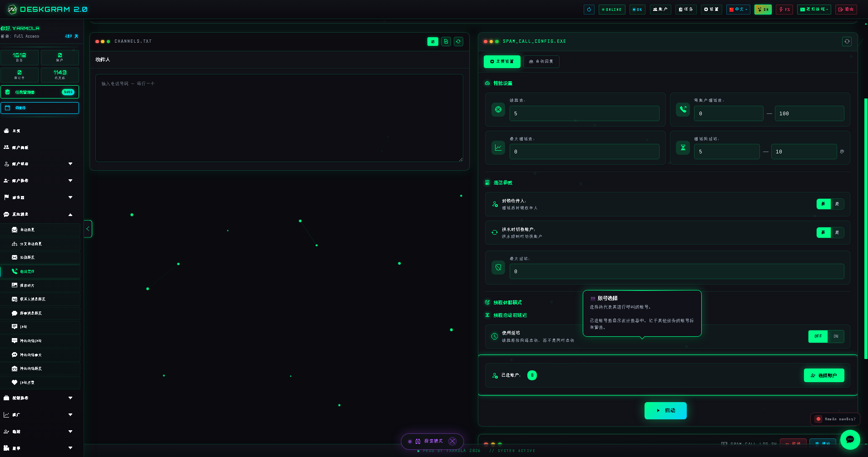
Task: Collapse the expanded messaging section in the sidebar
Action: click(40, 214)
